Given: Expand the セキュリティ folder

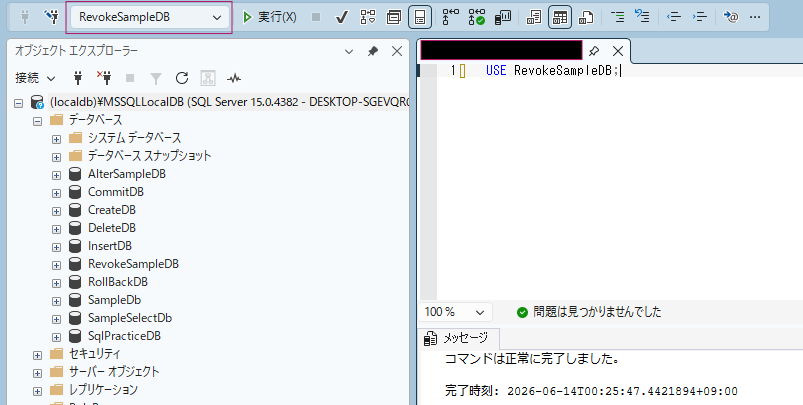Looking at the screenshot, I should click(37, 355).
